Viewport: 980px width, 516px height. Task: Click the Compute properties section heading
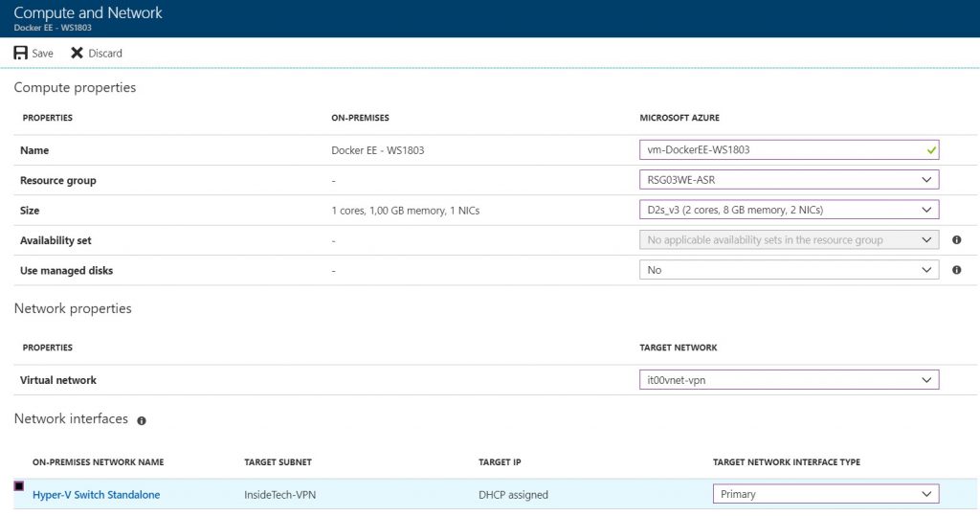click(75, 87)
